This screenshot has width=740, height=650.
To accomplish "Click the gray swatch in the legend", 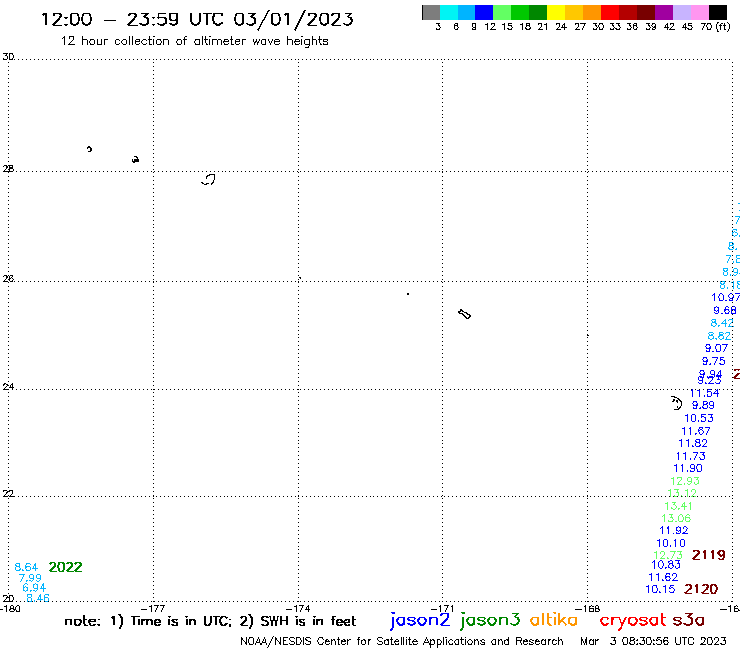I will point(431,12).
